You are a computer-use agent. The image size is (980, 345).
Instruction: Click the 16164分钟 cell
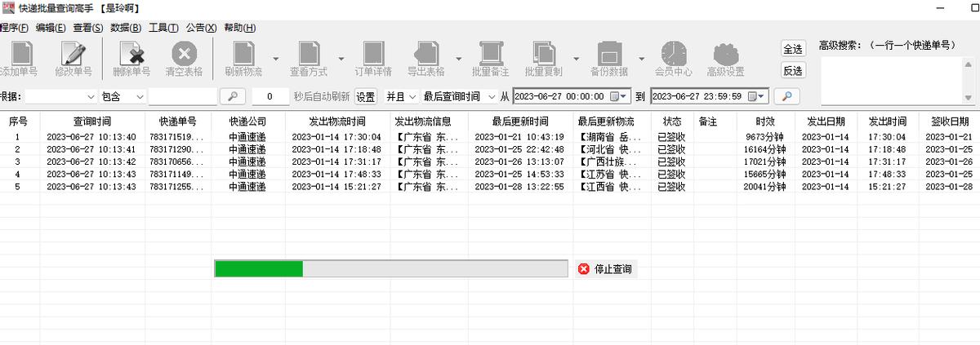tap(765, 149)
